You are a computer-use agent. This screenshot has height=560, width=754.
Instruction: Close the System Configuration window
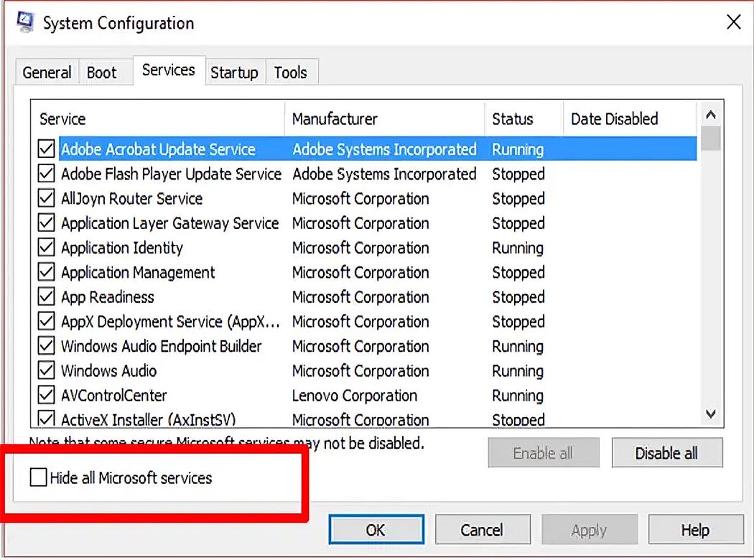tap(733, 22)
